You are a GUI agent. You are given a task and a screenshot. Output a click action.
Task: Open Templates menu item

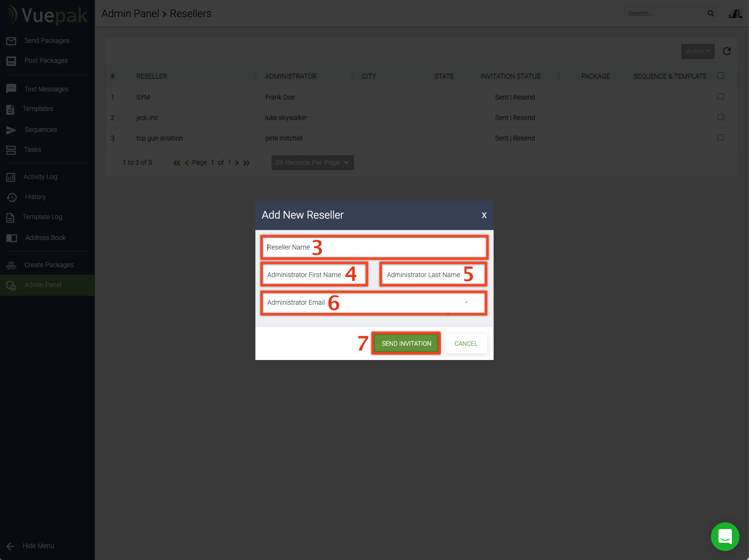point(38,109)
